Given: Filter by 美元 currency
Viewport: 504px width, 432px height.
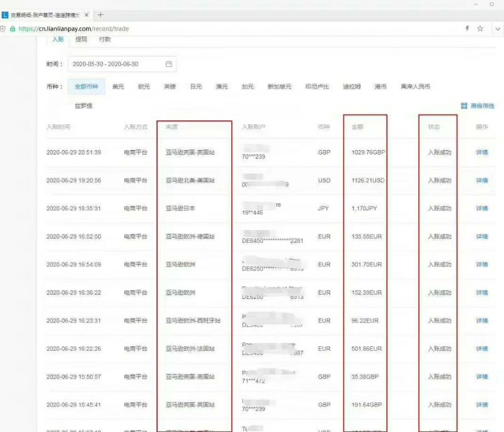Looking at the screenshot, I should pos(118,86).
